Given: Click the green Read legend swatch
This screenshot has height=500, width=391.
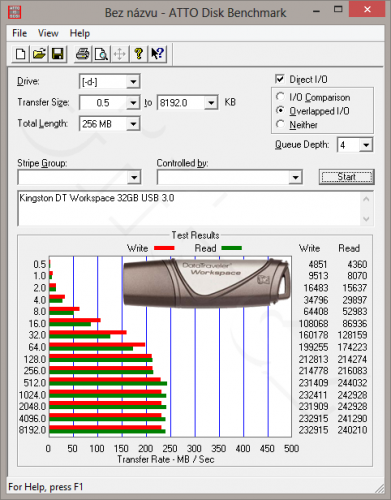Looking at the screenshot, I should 231,248.
